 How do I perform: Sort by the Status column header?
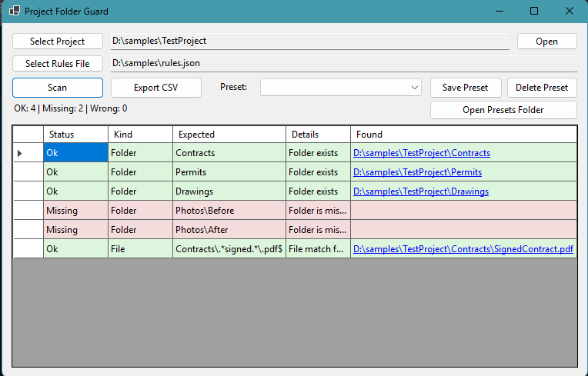point(75,135)
